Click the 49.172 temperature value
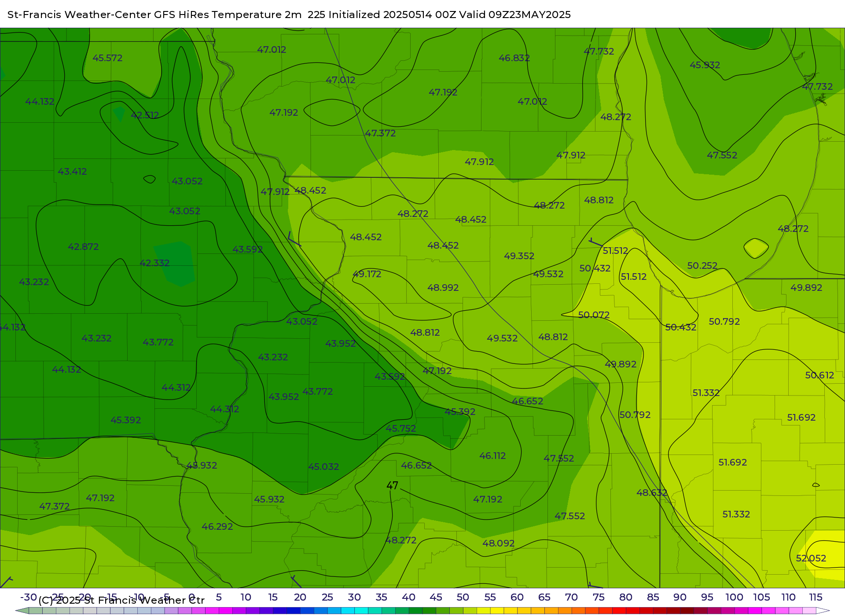The height and width of the screenshot is (616, 845). [367, 274]
